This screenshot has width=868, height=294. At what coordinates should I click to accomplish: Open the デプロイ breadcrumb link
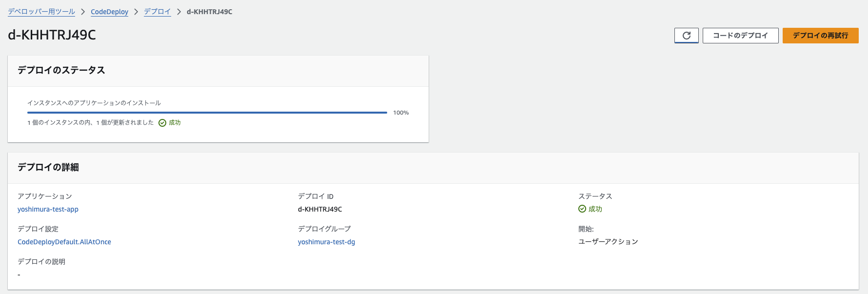pyautogui.click(x=158, y=12)
